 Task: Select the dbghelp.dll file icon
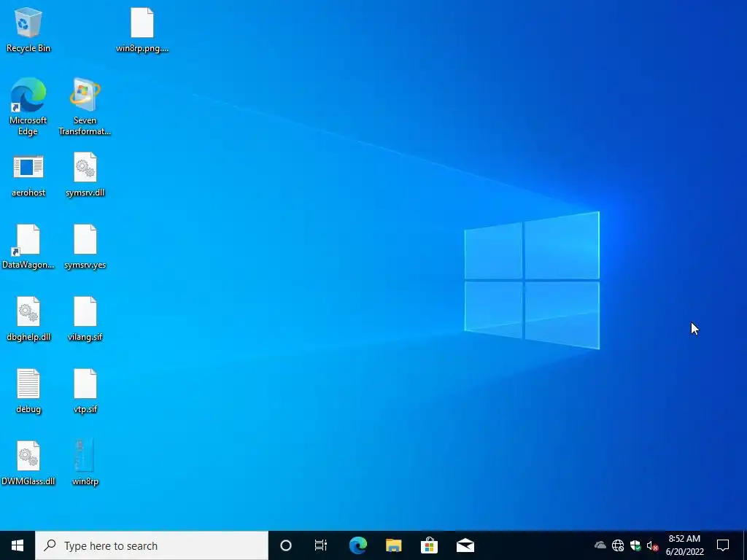pyautogui.click(x=28, y=319)
